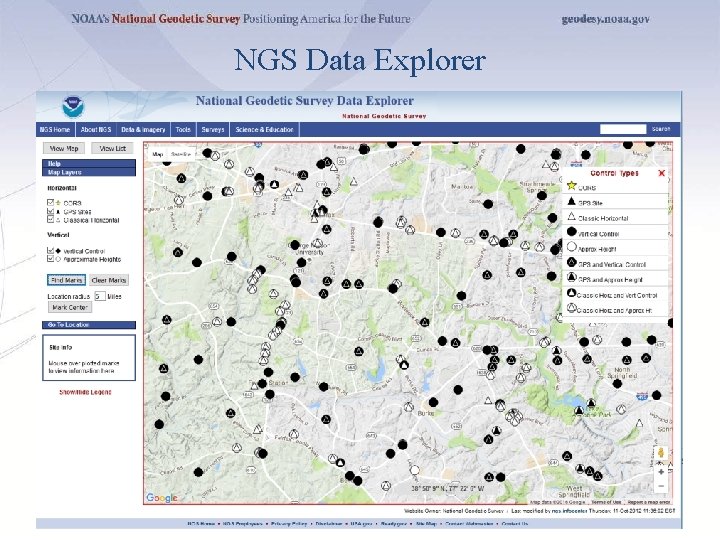Toggle the GPS Sites layer checkbox
Image resolution: width=720 pixels, height=540 pixels.
pos(51,211)
